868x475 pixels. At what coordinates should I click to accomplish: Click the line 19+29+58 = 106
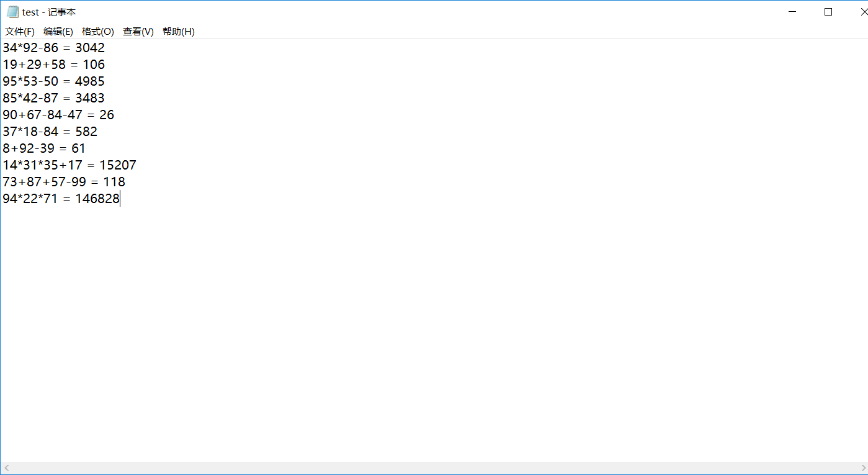tap(53, 65)
